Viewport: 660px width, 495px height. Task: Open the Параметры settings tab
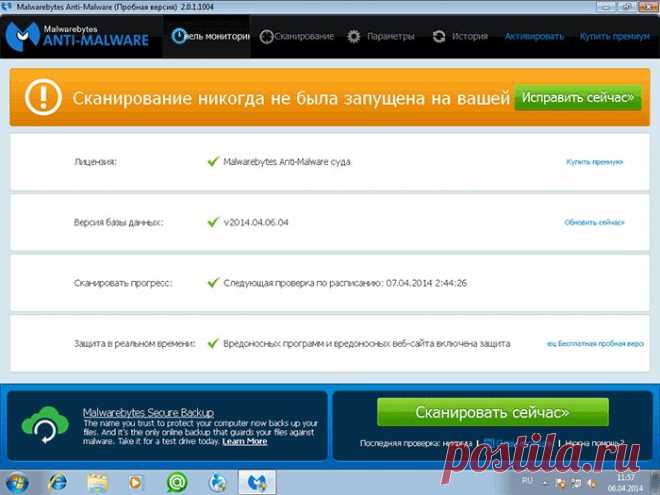[x=381, y=37]
